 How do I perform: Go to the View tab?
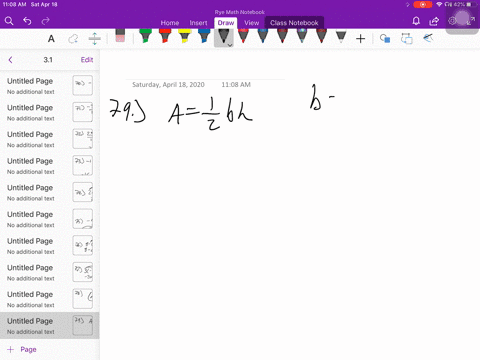tap(252, 23)
